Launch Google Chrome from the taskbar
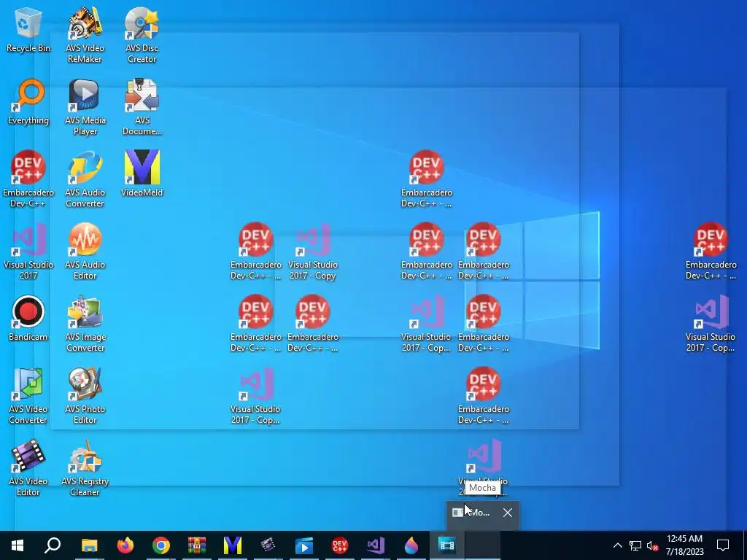The width and height of the screenshot is (747, 560). coord(161,545)
